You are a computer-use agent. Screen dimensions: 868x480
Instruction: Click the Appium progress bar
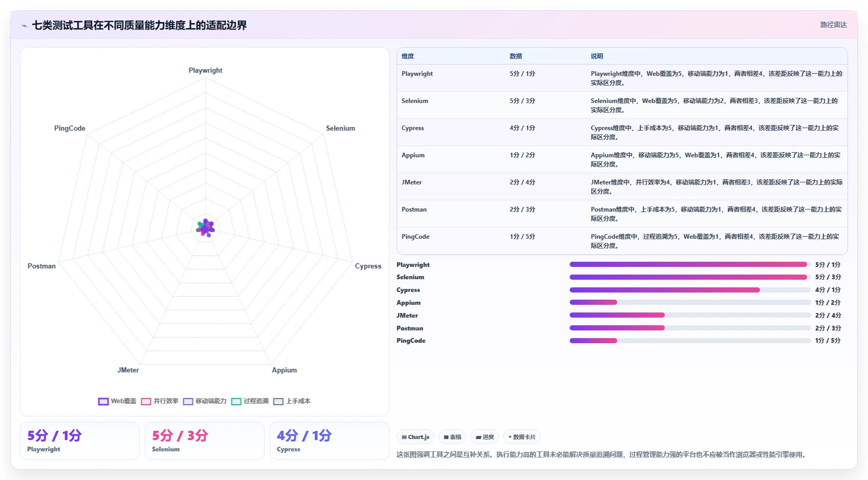(690, 302)
